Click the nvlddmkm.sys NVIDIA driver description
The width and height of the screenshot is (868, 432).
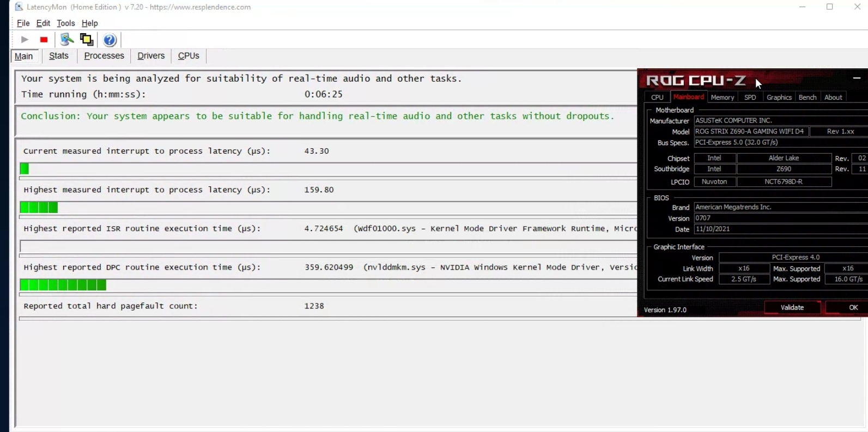[x=500, y=267]
